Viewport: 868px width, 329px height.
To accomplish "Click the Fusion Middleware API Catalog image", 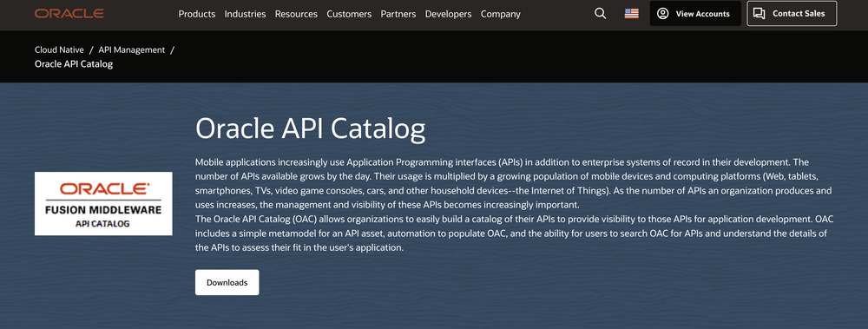I will [x=103, y=203].
